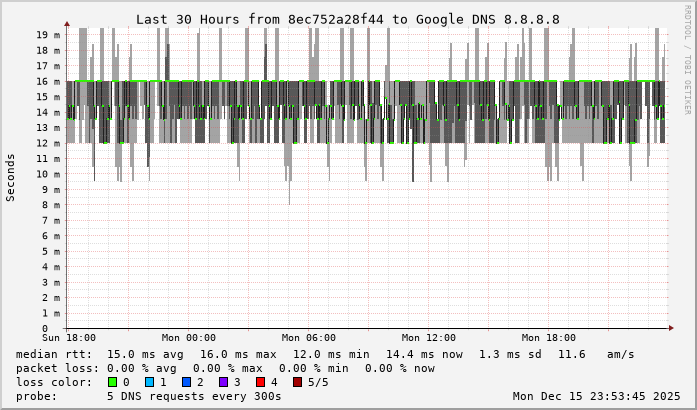
Task: Click the 'Sun 18:00' time axis label
Action: coord(68,338)
